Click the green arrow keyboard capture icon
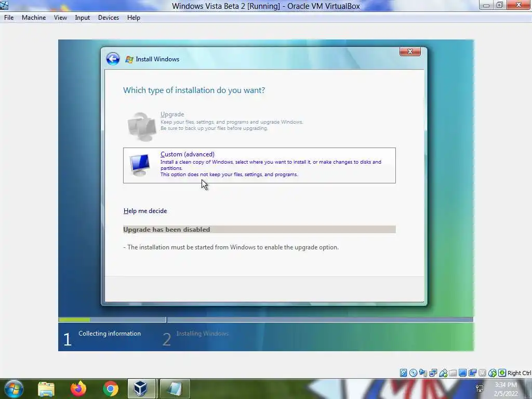The image size is (532, 399). (502, 373)
